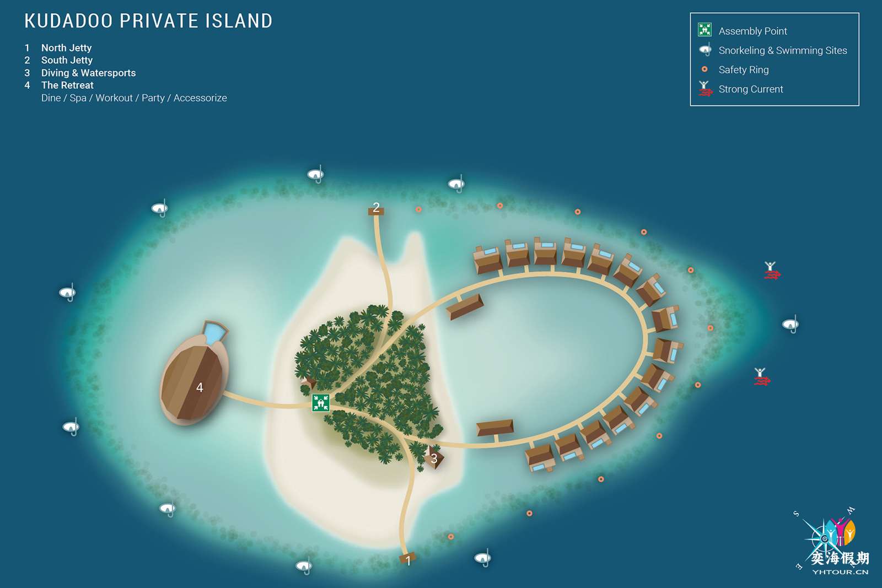Click the title KUDADOO PRIVATE ISLAND

tap(148, 21)
